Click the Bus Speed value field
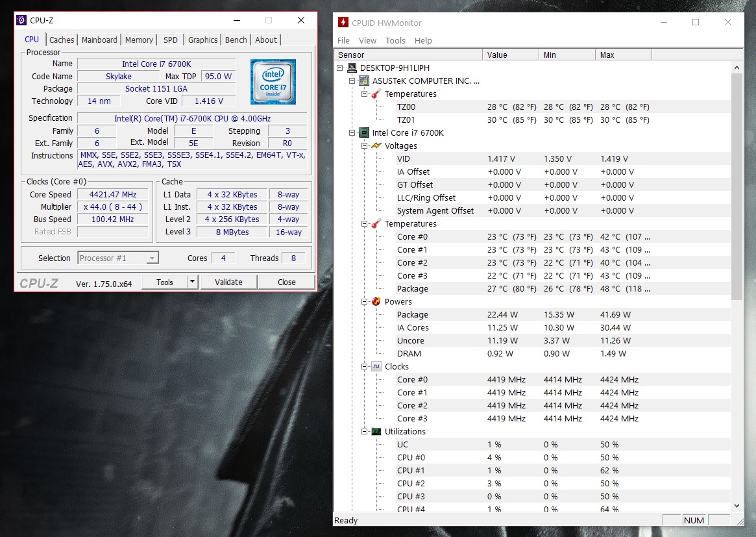The height and width of the screenshot is (537, 756). (x=113, y=219)
